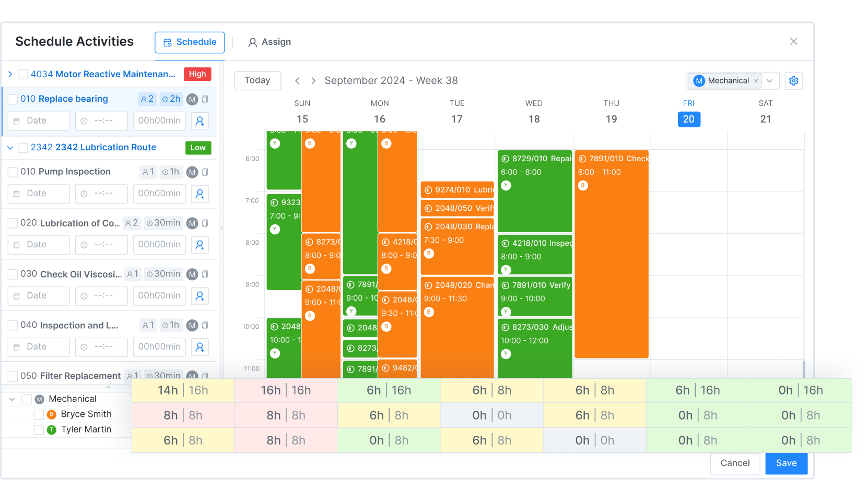868x501 pixels.
Task: Check the Bryce Smith checkbox
Action: click(38, 414)
